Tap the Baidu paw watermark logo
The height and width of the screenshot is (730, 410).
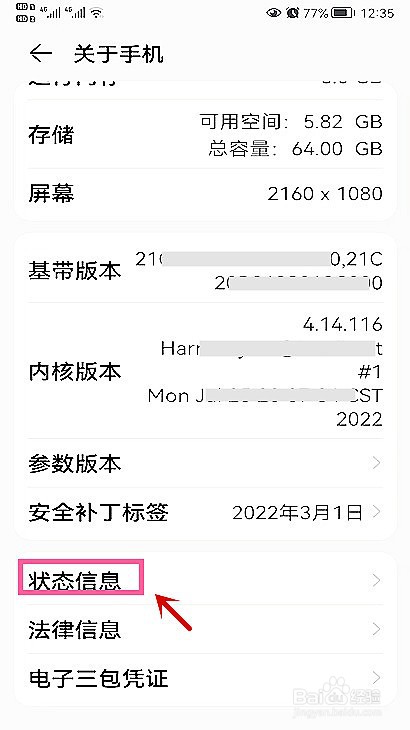[x=336, y=689]
